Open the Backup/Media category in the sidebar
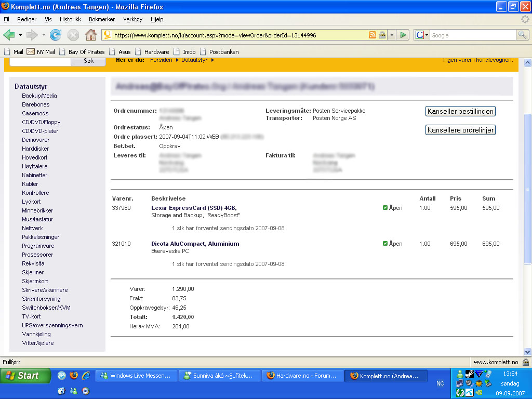This screenshot has height=399, width=532. (x=39, y=96)
